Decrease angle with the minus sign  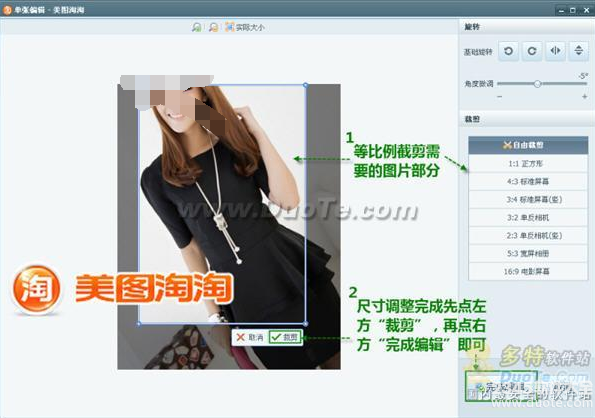(499, 97)
